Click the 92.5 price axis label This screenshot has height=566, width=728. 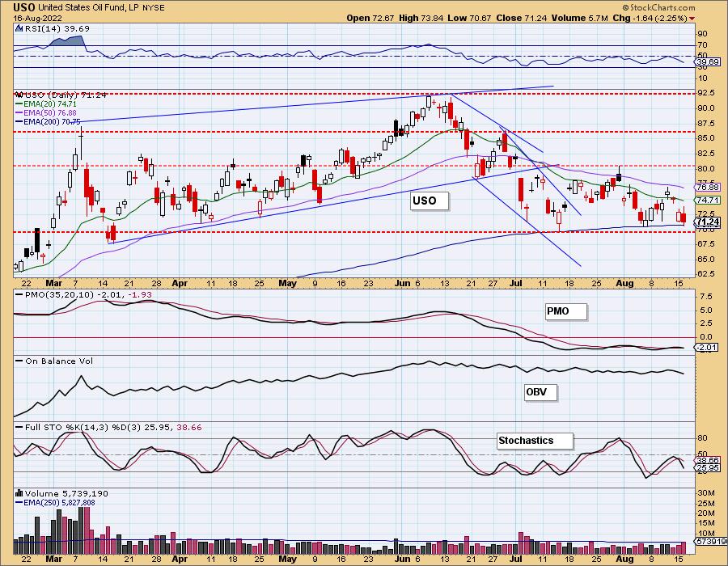click(x=705, y=93)
